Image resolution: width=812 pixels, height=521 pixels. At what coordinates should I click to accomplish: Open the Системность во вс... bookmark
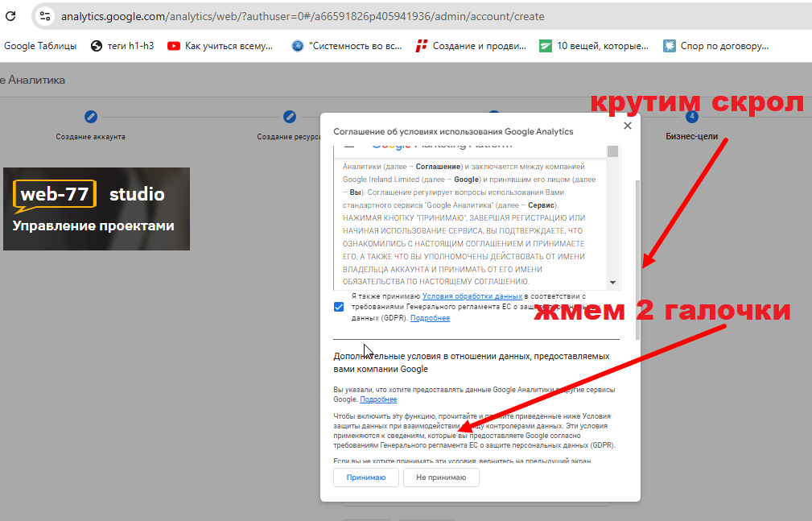[x=346, y=46]
